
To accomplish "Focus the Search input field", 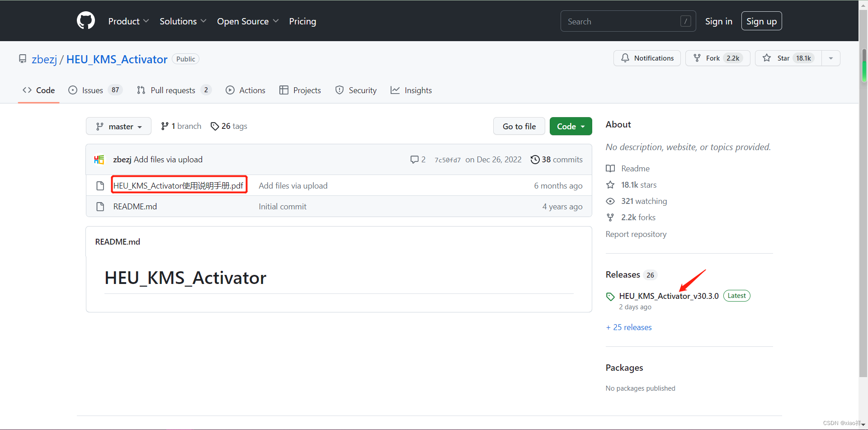I will 628,21.
